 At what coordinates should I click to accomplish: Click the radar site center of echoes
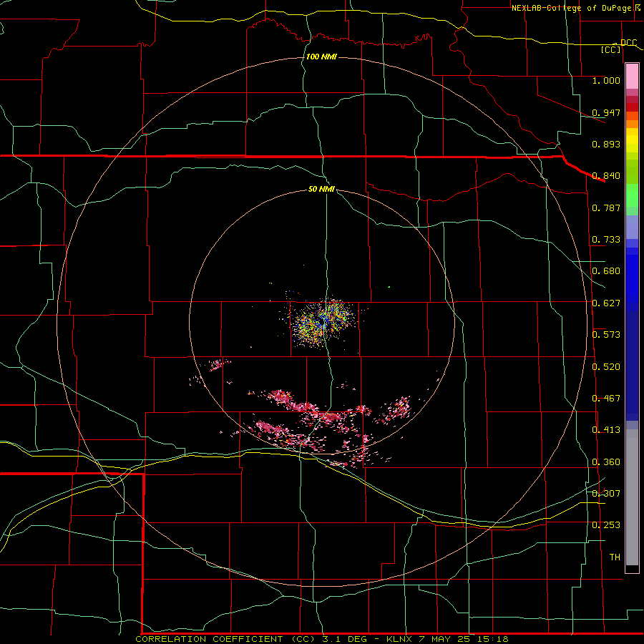click(323, 323)
